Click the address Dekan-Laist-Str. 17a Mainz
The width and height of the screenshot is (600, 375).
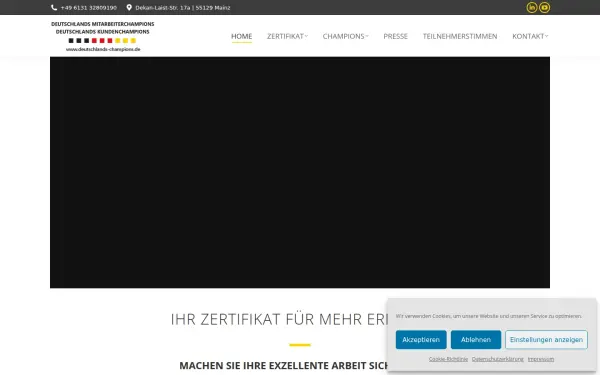point(183,8)
